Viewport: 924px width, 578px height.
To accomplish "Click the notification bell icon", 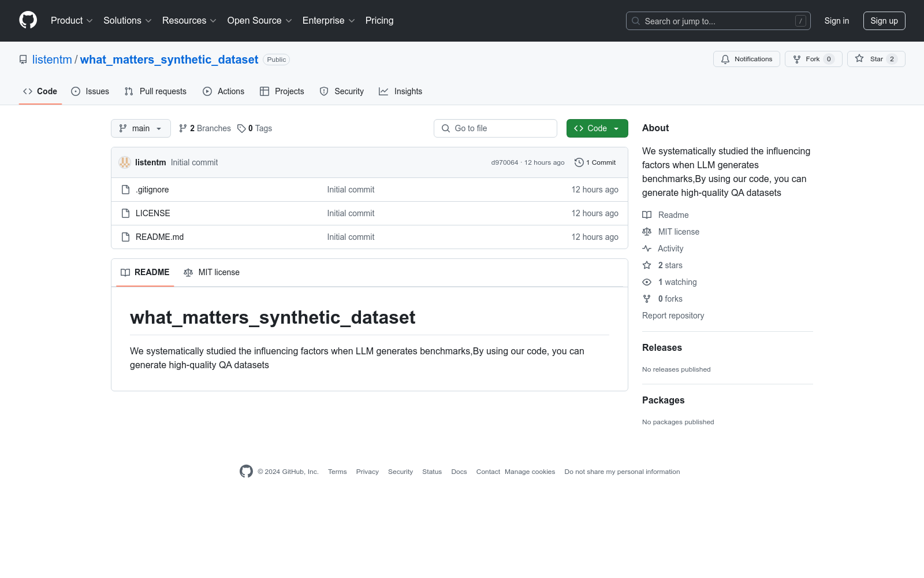I will (x=725, y=59).
